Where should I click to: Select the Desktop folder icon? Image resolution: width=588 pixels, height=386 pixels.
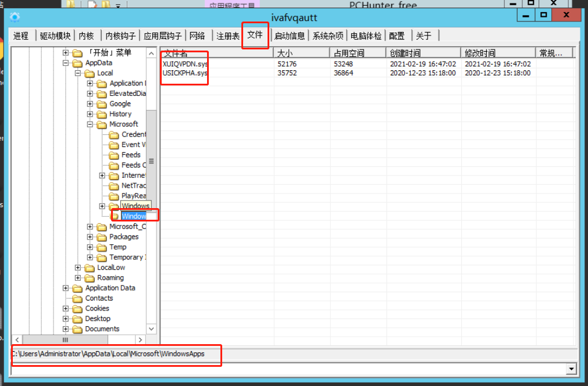[x=77, y=319]
